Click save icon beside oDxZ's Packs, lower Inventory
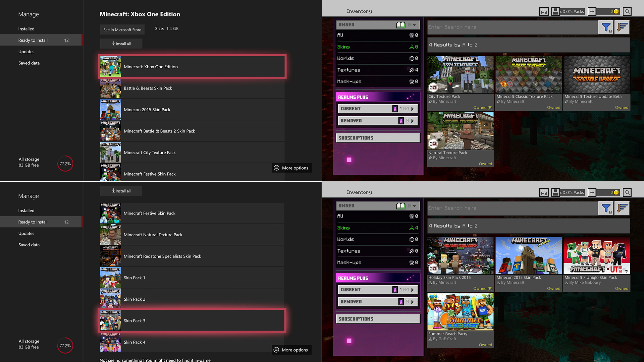The image size is (644, 362). [555, 192]
